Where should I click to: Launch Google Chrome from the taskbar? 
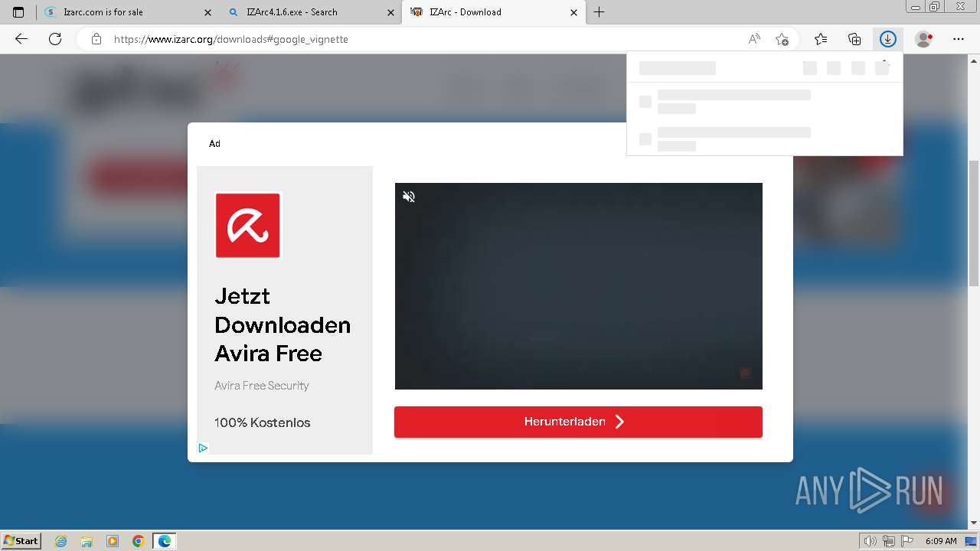[138, 541]
